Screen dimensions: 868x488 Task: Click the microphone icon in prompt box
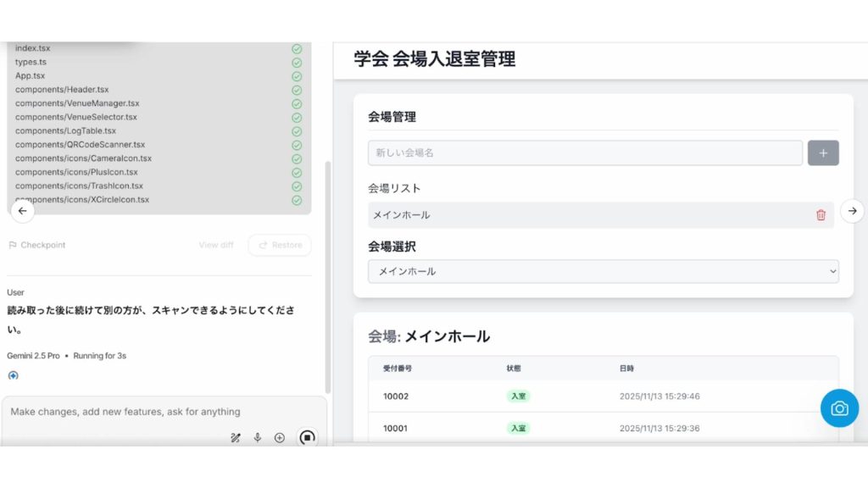258,438
